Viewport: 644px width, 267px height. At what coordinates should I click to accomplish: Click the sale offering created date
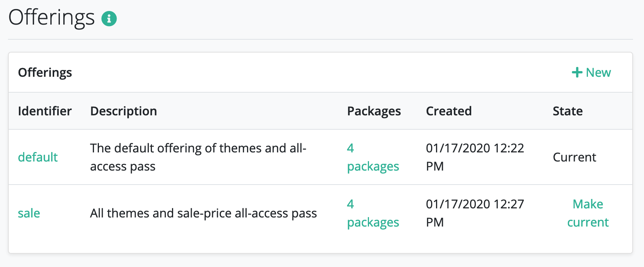pyautogui.click(x=475, y=213)
